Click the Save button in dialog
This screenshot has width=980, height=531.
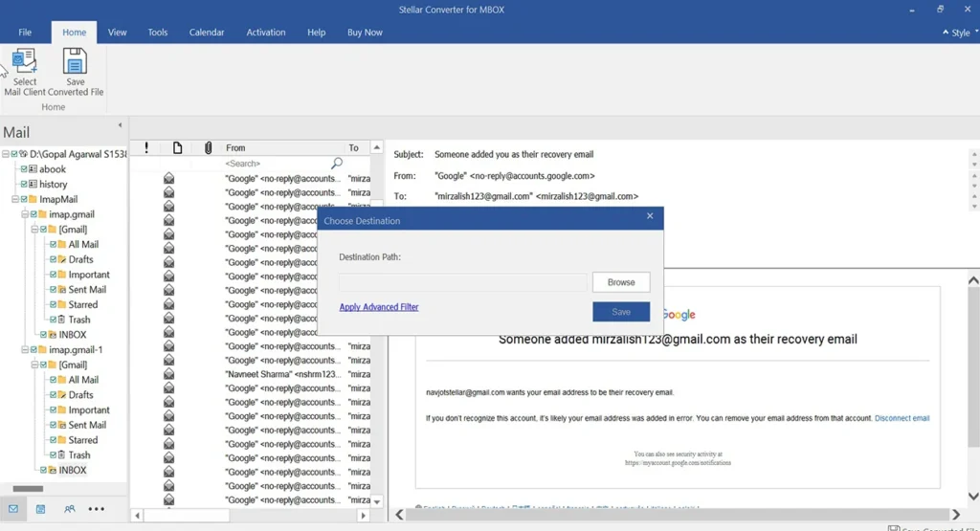[x=621, y=312]
